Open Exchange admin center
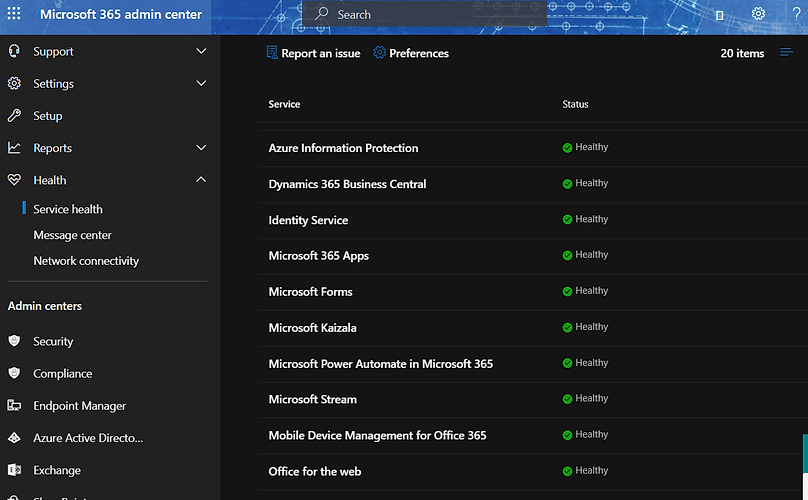 57,470
